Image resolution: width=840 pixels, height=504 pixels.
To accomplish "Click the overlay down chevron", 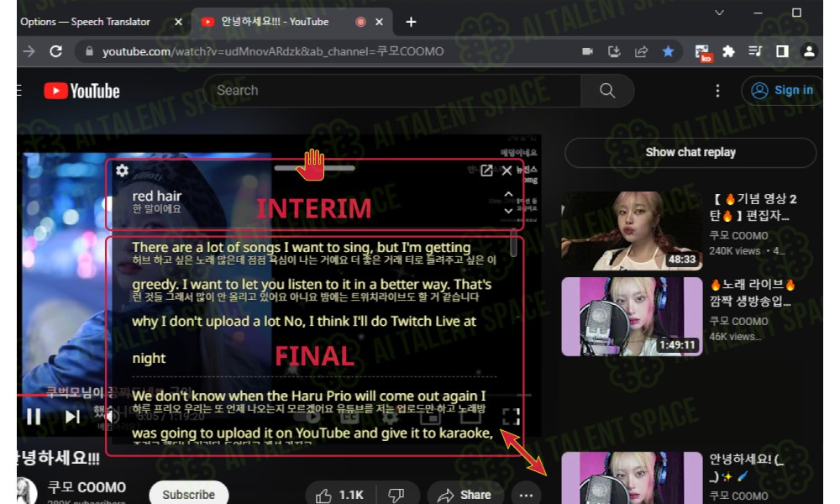I will [508, 211].
